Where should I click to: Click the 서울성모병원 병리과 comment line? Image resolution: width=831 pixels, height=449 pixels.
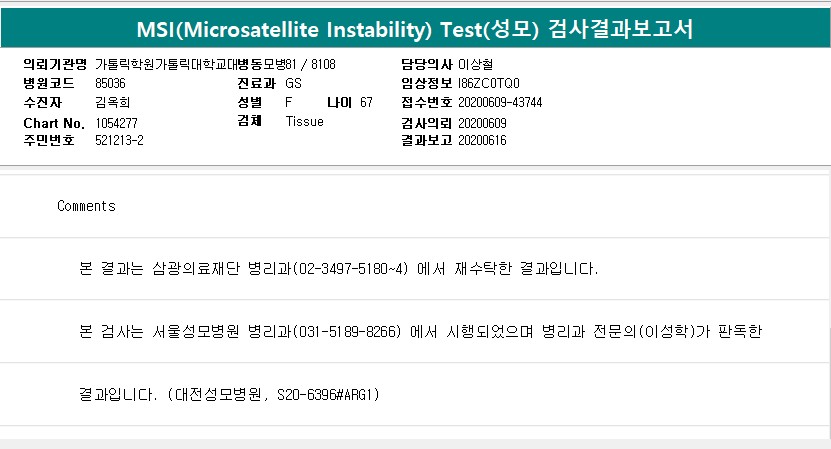[420, 331]
